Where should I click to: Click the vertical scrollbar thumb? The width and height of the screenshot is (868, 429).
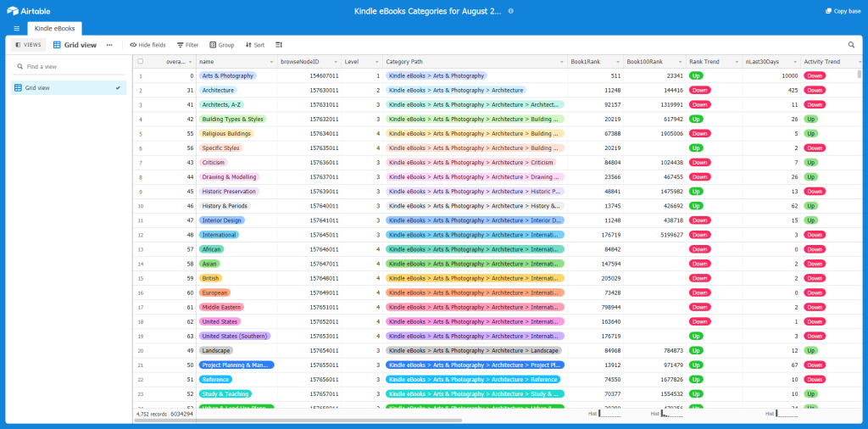click(860, 74)
